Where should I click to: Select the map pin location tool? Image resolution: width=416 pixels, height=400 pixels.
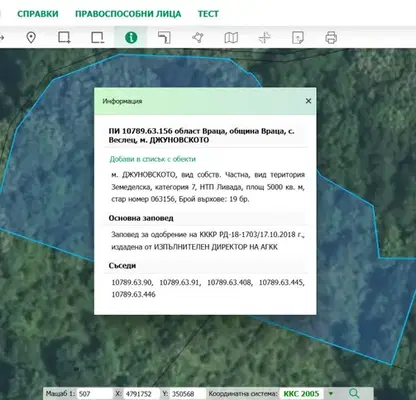point(31,37)
